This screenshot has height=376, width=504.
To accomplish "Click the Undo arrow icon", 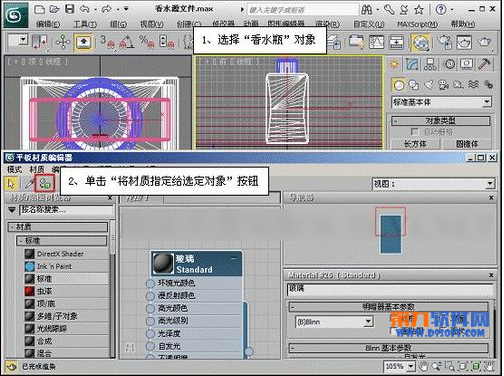I will pyautogui.click(x=85, y=9).
